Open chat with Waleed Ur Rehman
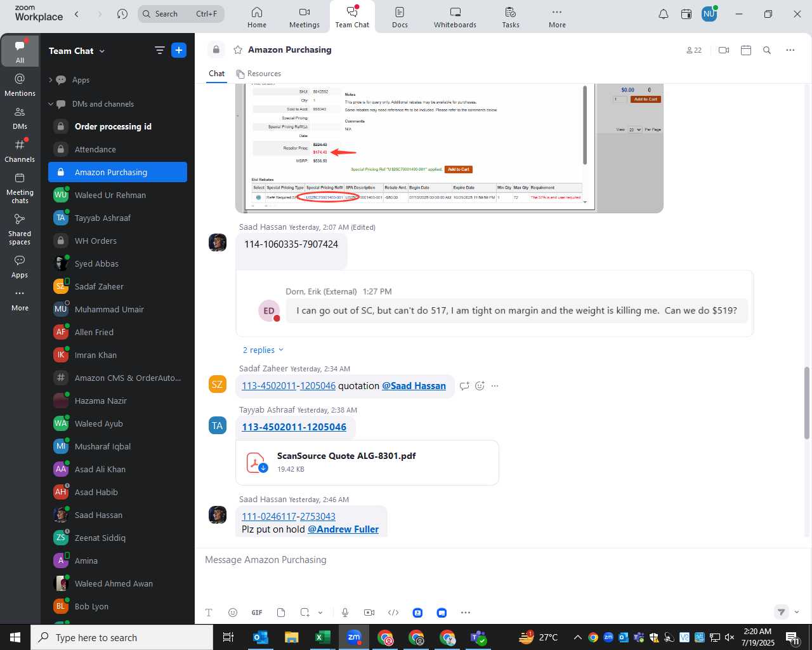Image resolution: width=812 pixels, height=650 pixels. (x=117, y=195)
